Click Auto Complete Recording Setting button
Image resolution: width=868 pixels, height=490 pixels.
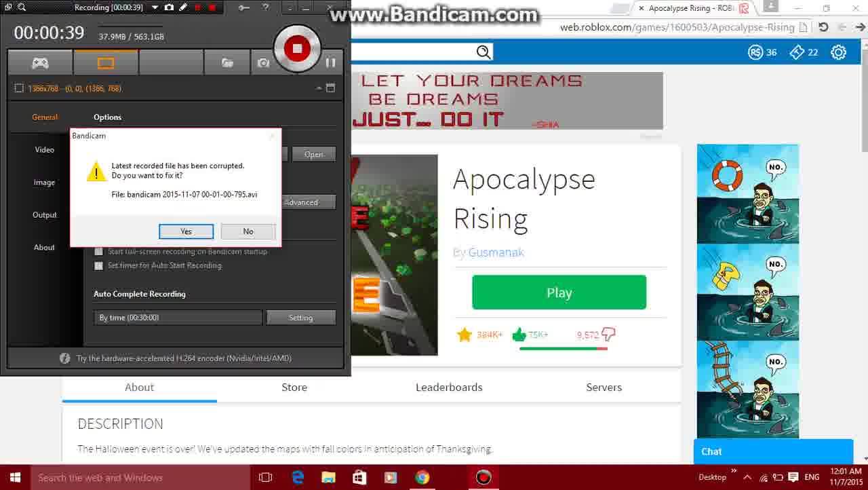pyautogui.click(x=301, y=318)
